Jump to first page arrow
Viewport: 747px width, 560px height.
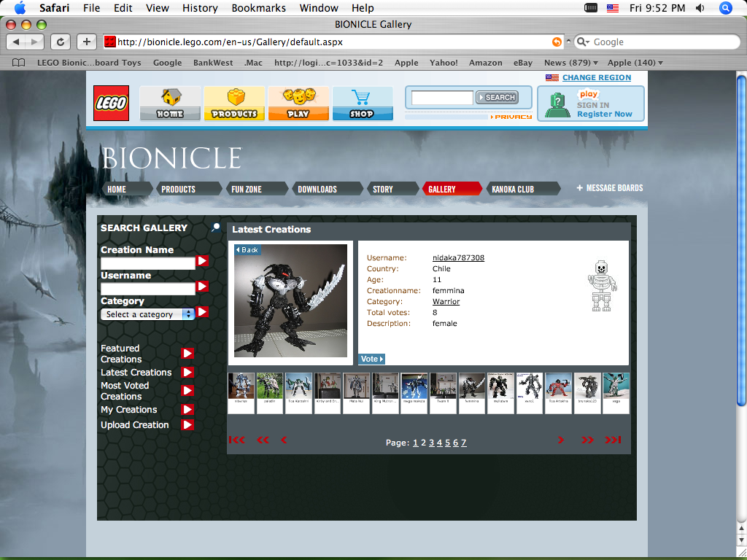click(237, 440)
